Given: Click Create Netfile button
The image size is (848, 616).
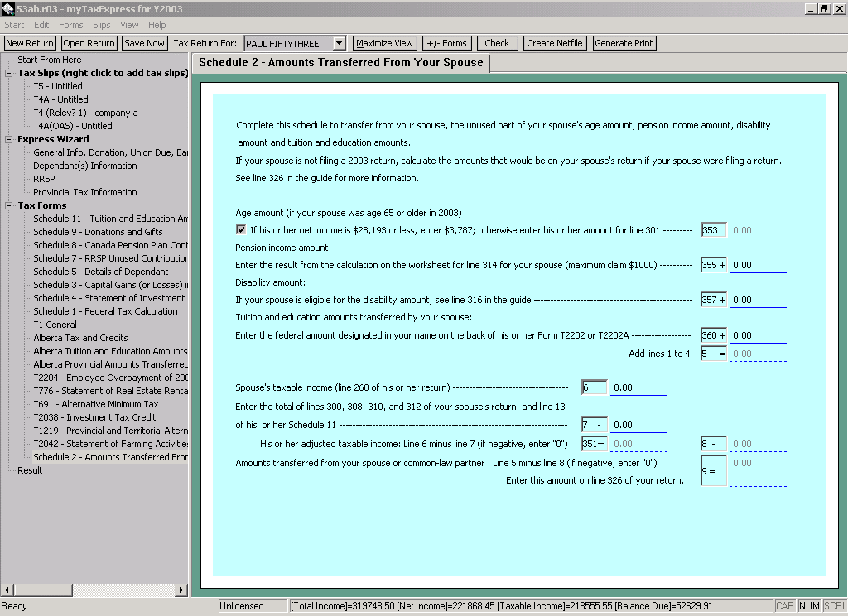Looking at the screenshot, I should coord(555,43).
